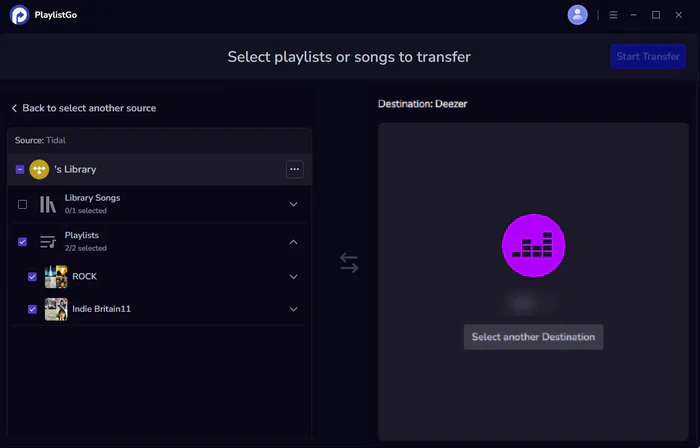Viewport: 700px width, 448px height.
Task: Click the Start Transfer button
Action: pos(648,56)
